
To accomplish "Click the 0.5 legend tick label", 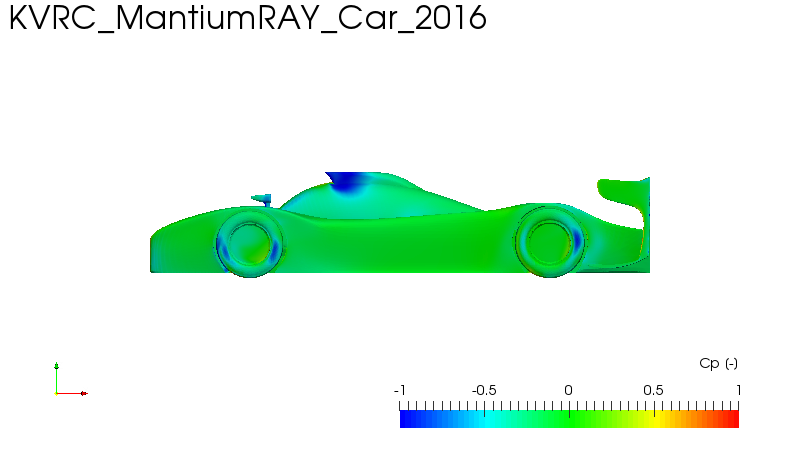I will click(653, 390).
